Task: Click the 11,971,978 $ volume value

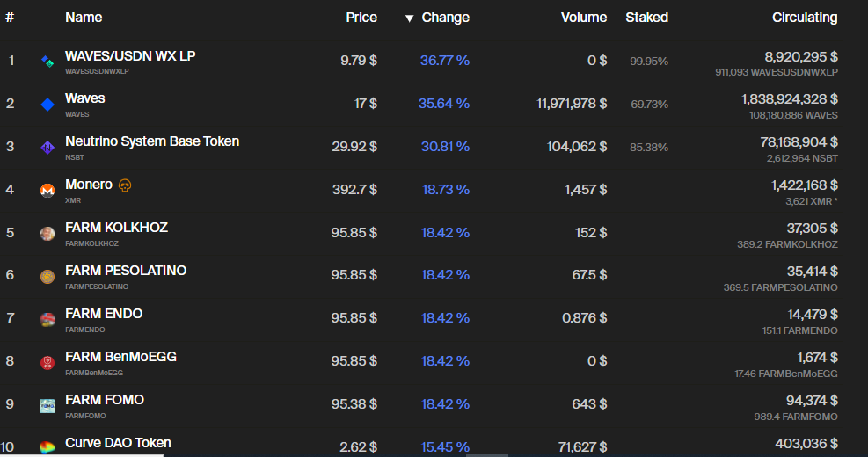Action: tap(572, 104)
